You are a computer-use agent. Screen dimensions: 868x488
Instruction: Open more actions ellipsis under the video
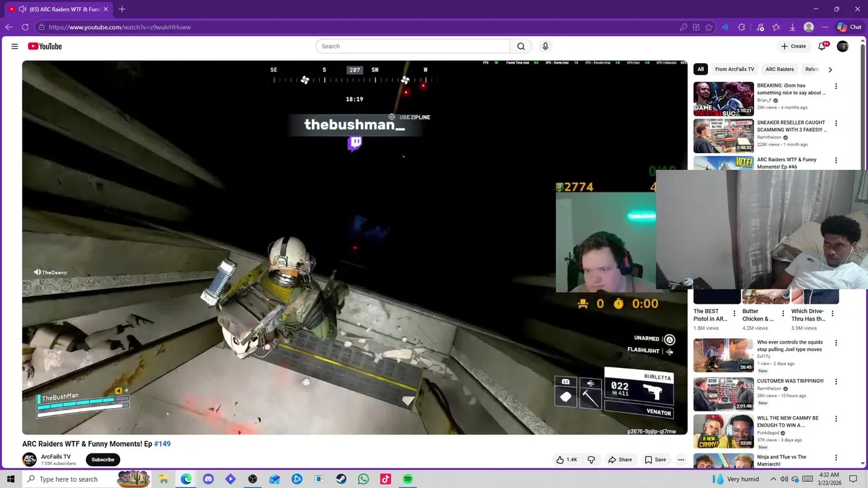(679, 460)
